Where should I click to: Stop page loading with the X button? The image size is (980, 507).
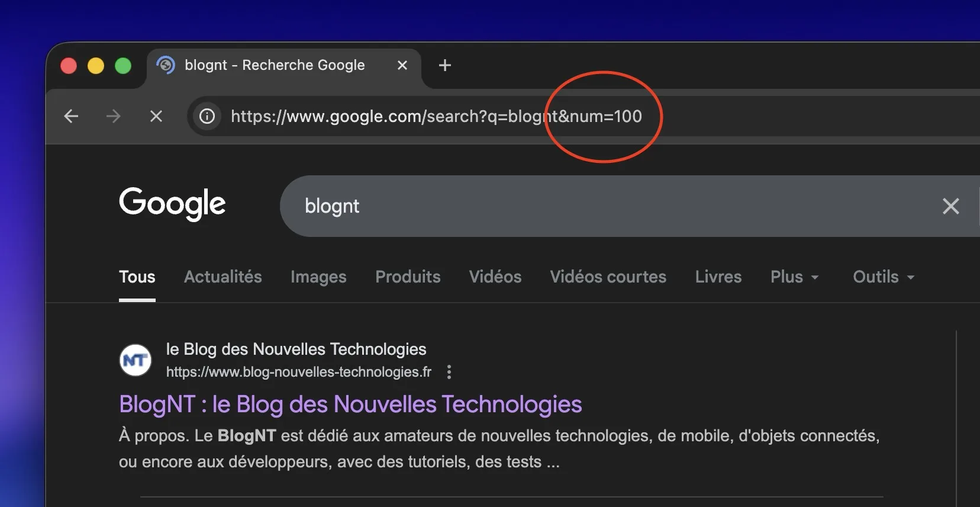[156, 116]
